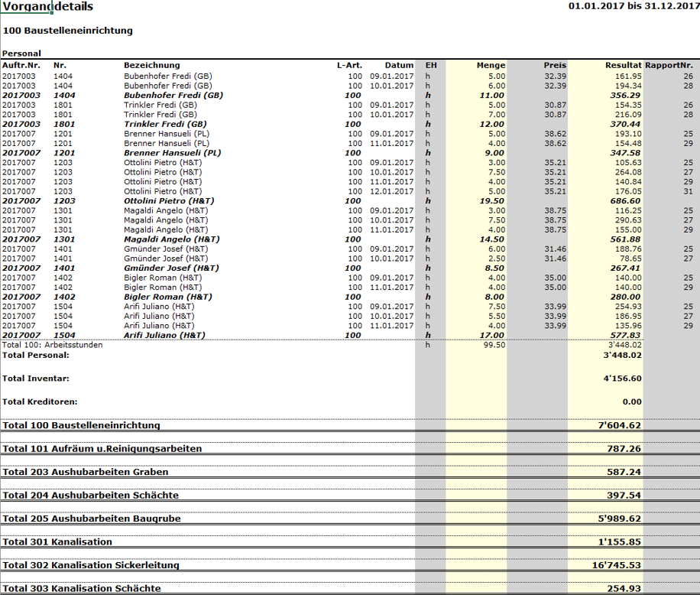Select the result value '78.65'
This screenshot has height=595, width=700.
coord(630,258)
